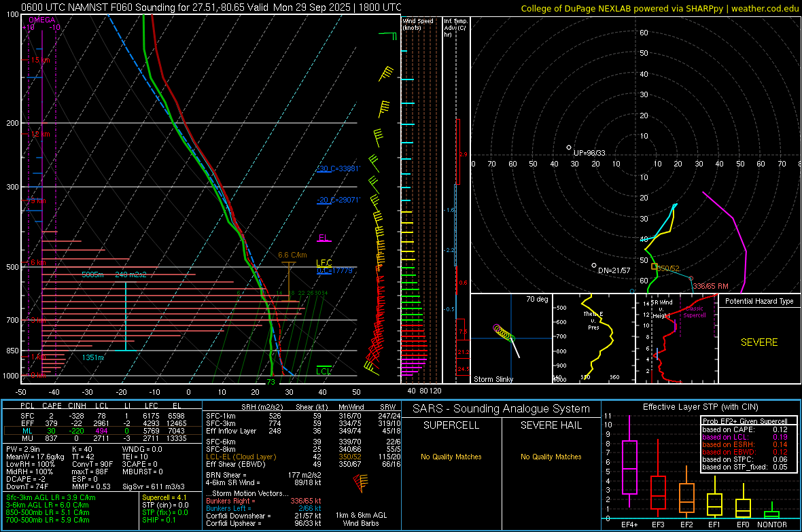Click the Potential Hazard Type heading
Screen dimensions: 802x532
[x=759, y=301]
